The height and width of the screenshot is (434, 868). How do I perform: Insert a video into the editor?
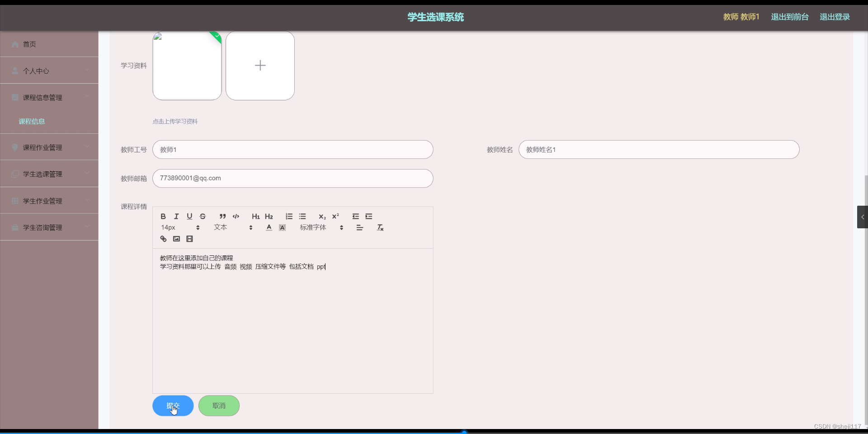[189, 239]
